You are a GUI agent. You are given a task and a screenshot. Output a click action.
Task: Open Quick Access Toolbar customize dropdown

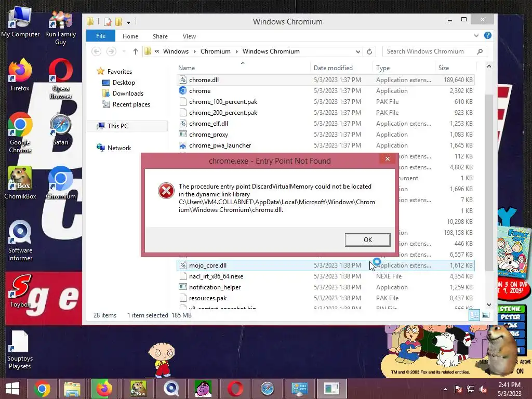129,22
